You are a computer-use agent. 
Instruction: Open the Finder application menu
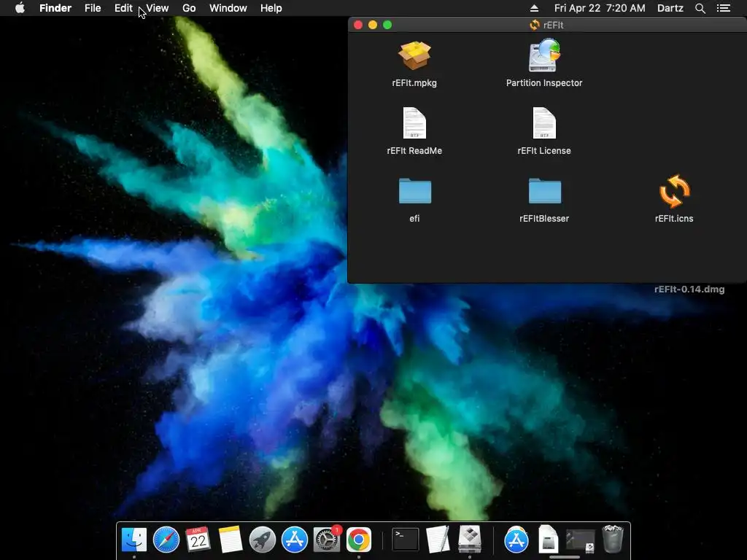[x=55, y=8]
